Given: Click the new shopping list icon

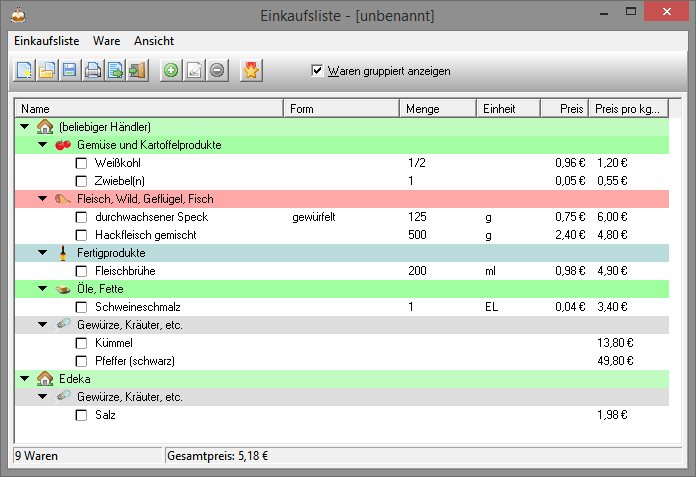Looking at the screenshot, I should [x=23, y=70].
